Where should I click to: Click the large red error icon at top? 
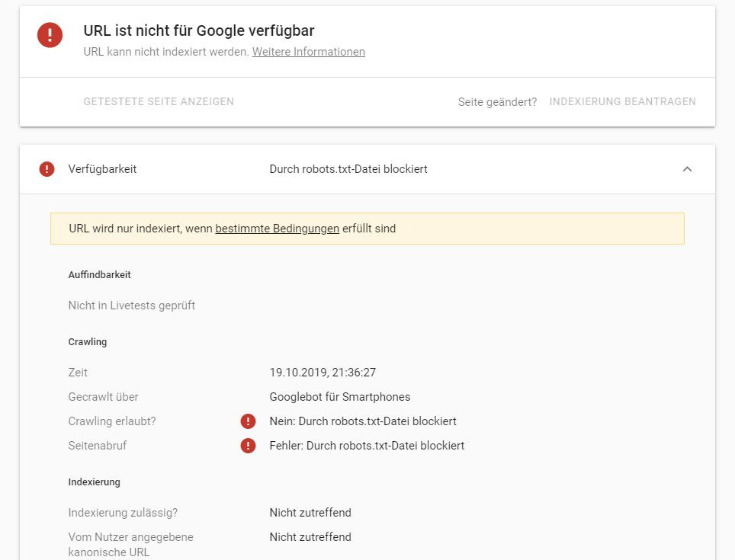pyautogui.click(x=50, y=35)
